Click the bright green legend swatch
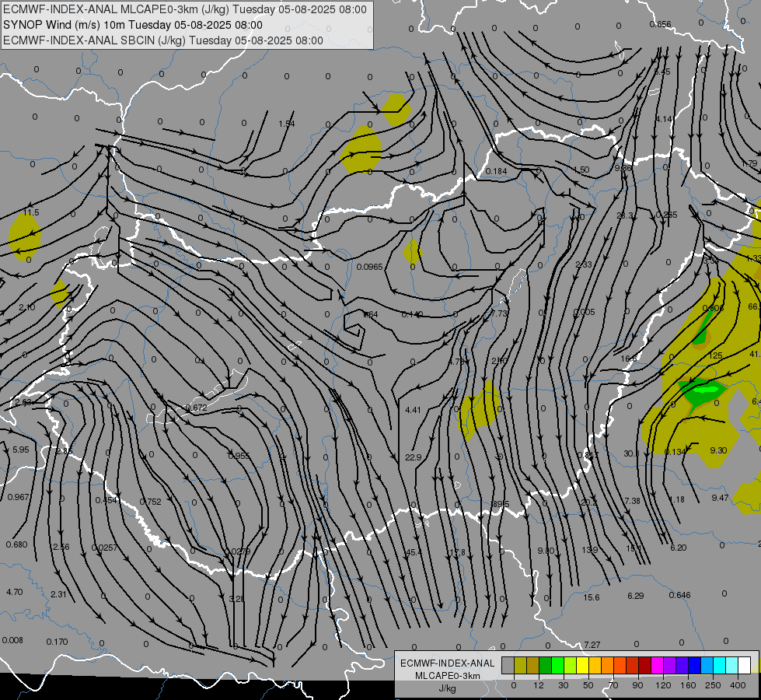This screenshot has height=700, width=761. (x=557, y=665)
